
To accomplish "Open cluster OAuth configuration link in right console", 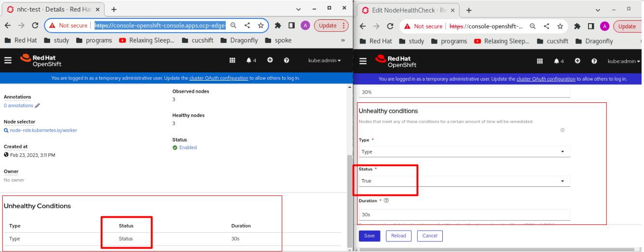I will point(546,79).
